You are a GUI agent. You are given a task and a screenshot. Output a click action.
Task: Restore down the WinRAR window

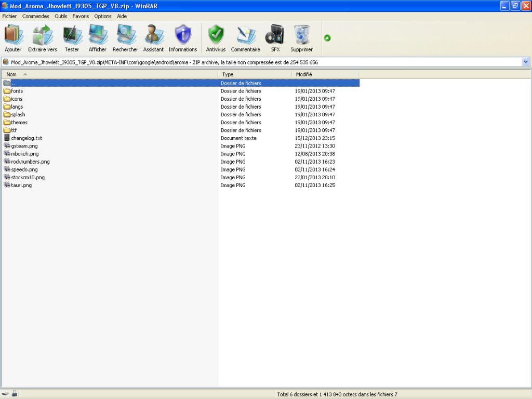tap(515, 6)
